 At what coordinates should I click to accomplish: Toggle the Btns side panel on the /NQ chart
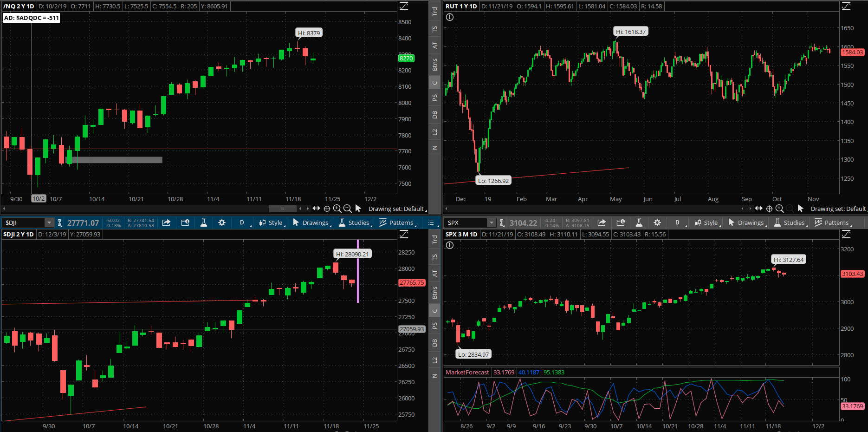click(x=434, y=65)
